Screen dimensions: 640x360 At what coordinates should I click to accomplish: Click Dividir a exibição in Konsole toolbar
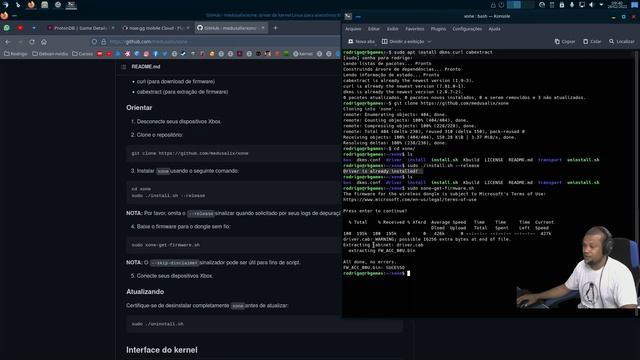pos(403,42)
